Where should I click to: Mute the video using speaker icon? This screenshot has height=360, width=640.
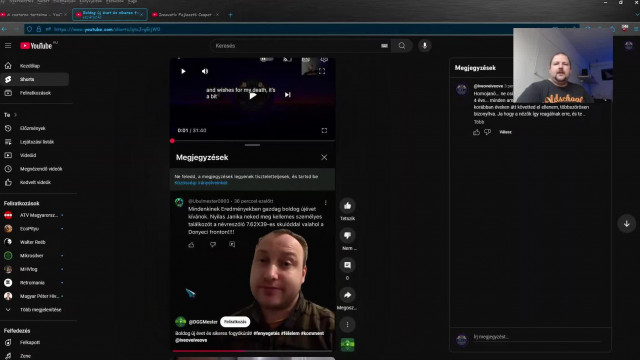click(205, 71)
